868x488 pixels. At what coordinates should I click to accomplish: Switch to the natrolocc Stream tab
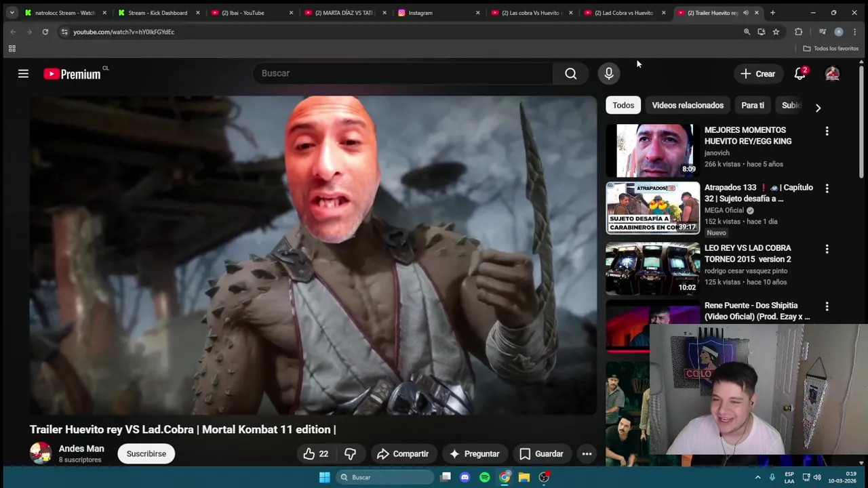(66, 13)
